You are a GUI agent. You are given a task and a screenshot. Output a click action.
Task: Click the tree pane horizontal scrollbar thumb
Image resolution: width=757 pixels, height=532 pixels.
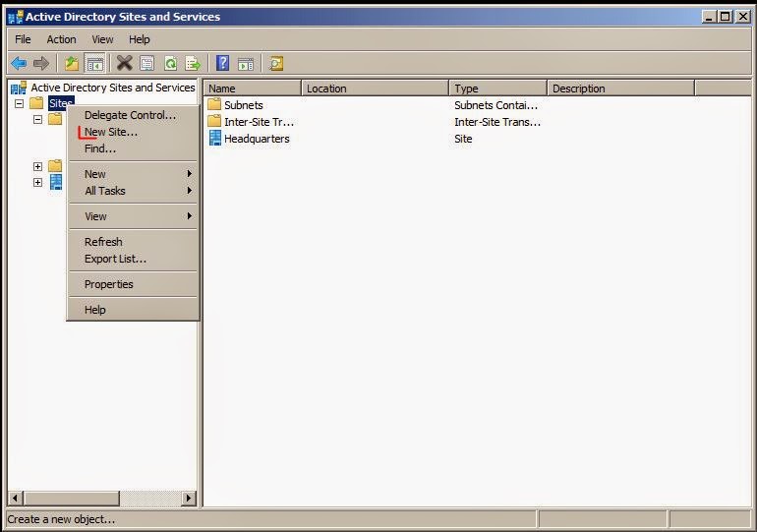point(72,498)
